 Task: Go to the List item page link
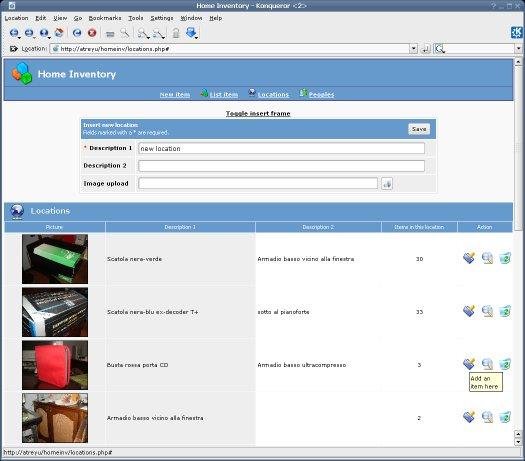point(224,95)
